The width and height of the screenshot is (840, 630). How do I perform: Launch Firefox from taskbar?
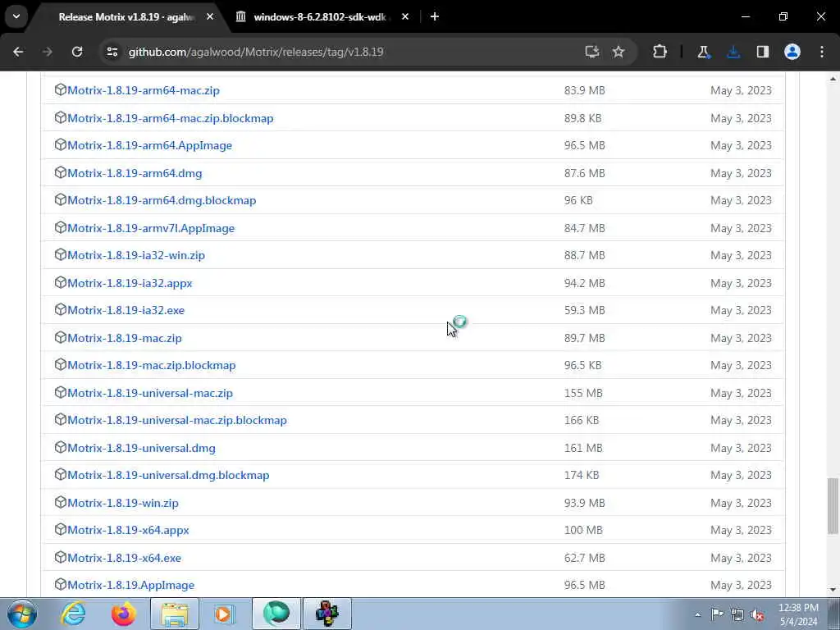point(123,614)
